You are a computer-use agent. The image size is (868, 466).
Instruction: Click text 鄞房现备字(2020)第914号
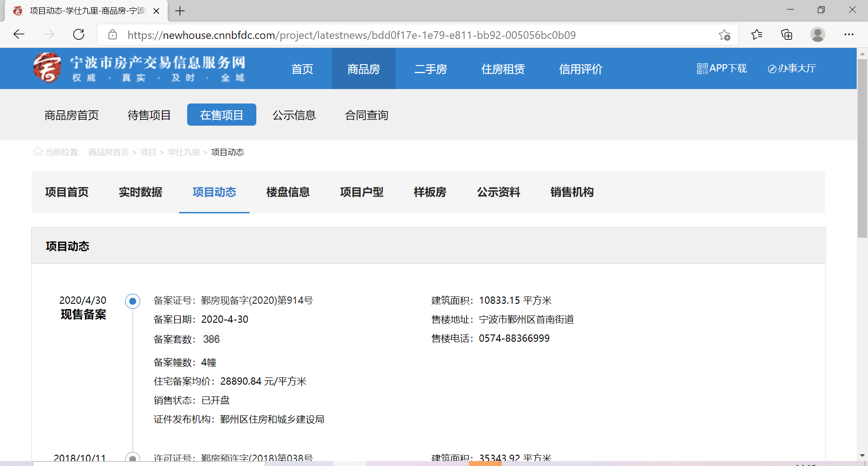(257, 301)
